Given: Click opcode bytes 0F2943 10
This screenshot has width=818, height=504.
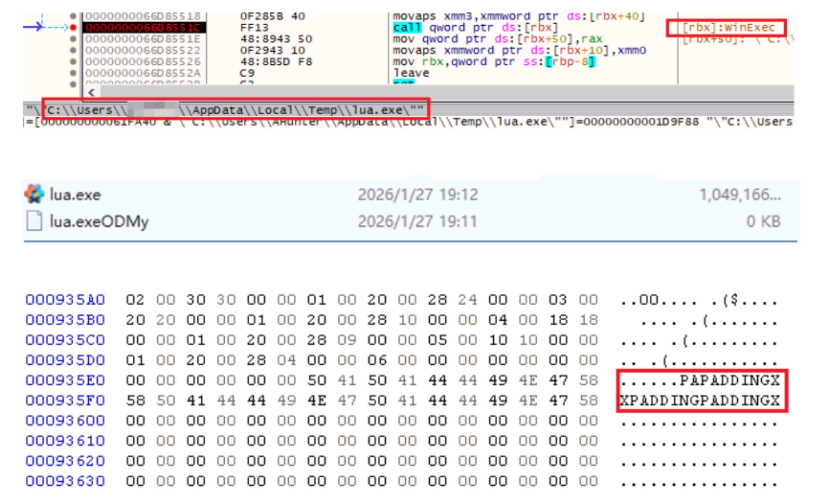Looking at the screenshot, I should 273,50.
